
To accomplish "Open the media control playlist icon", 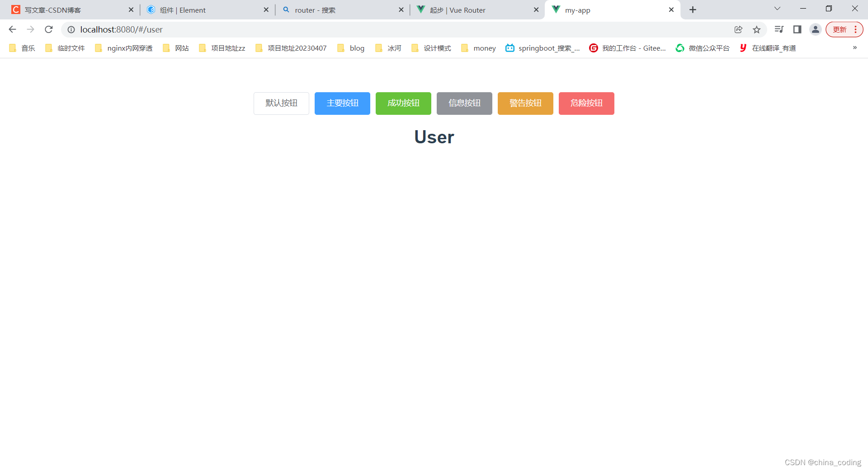I will (x=778, y=29).
